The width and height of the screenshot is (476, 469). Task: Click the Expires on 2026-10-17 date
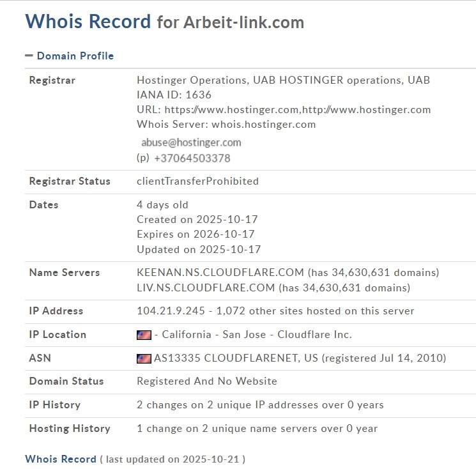click(x=196, y=235)
